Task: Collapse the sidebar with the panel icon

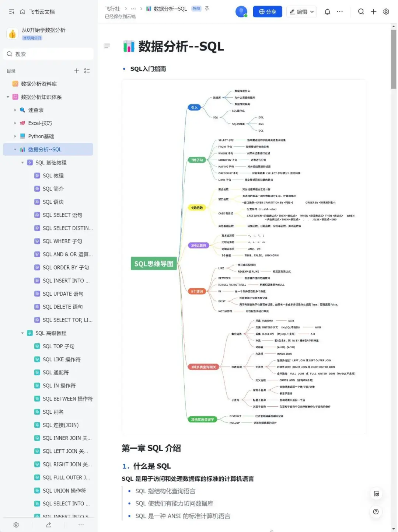Action: click(11, 11)
